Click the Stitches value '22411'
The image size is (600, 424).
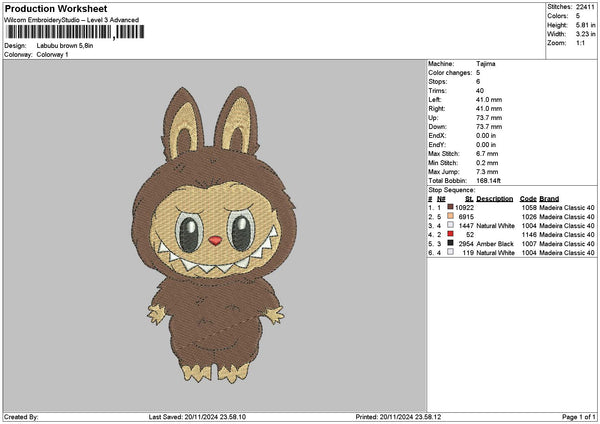pos(585,7)
